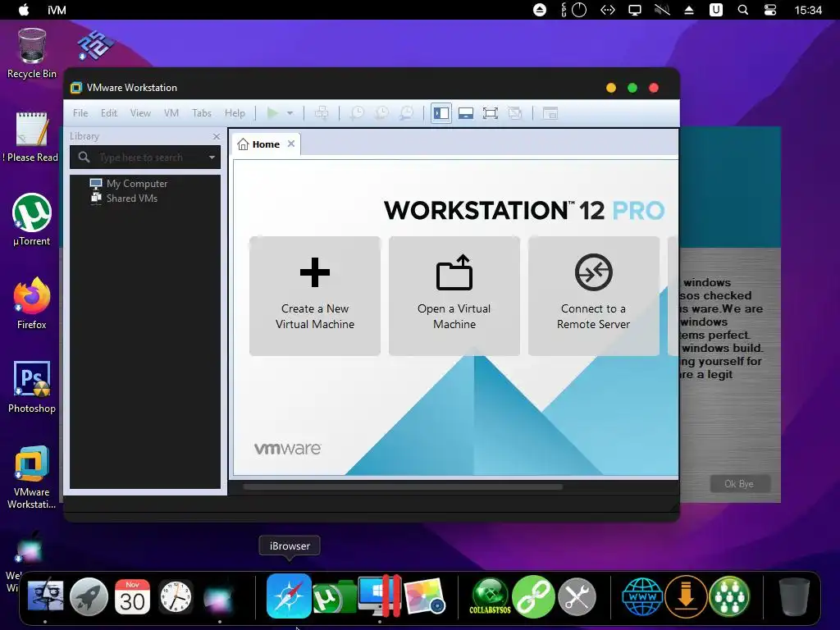Open the View menu
840x630 pixels.
click(140, 113)
